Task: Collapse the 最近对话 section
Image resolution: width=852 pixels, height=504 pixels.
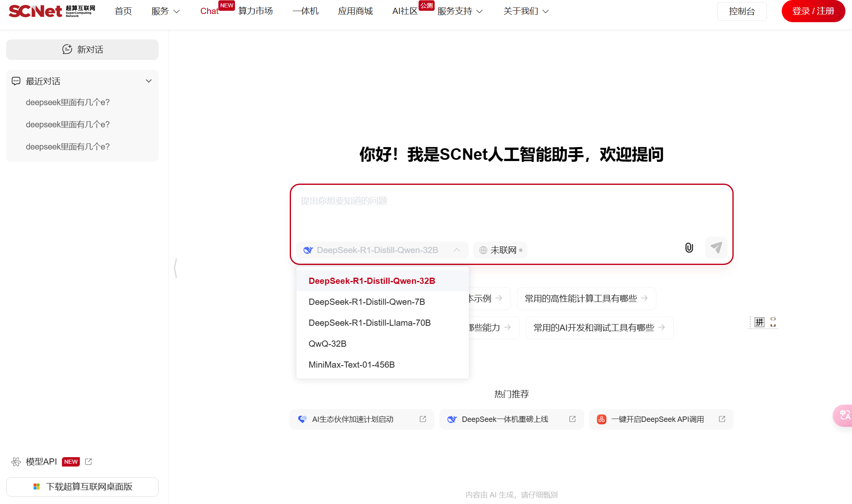Action: click(149, 81)
